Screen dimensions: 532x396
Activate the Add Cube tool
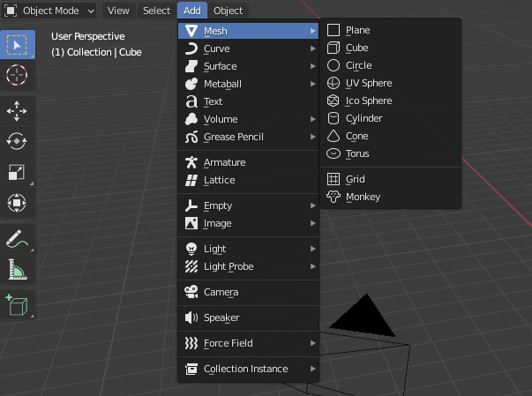(18, 305)
